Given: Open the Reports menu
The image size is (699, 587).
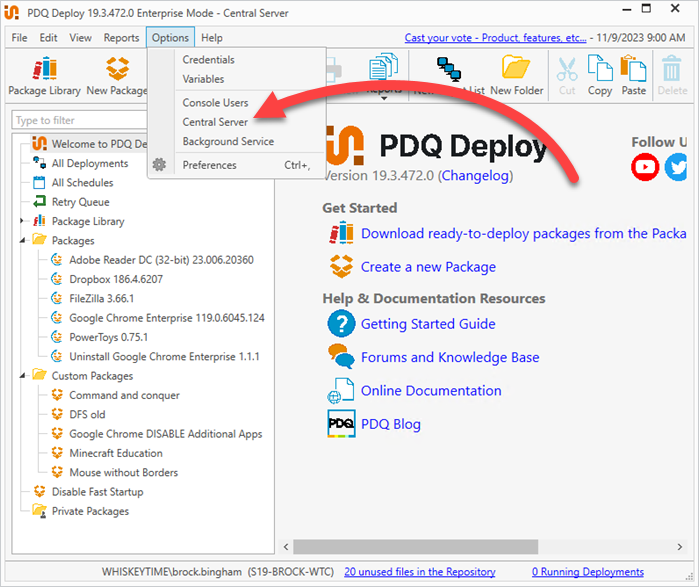Looking at the screenshot, I should coord(121,38).
